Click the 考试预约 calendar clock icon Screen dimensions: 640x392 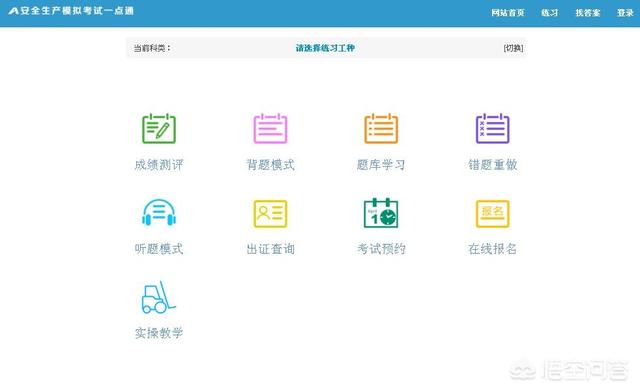coord(381,213)
